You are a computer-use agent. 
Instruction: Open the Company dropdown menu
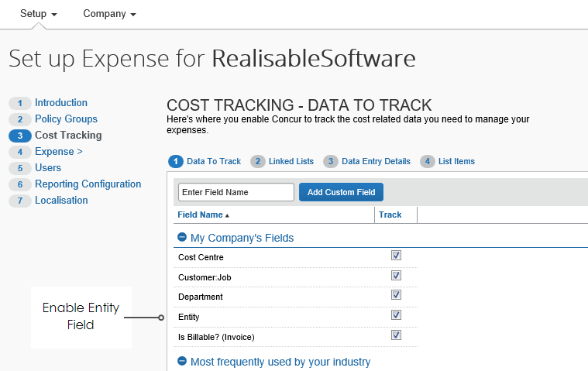click(x=109, y=14)
